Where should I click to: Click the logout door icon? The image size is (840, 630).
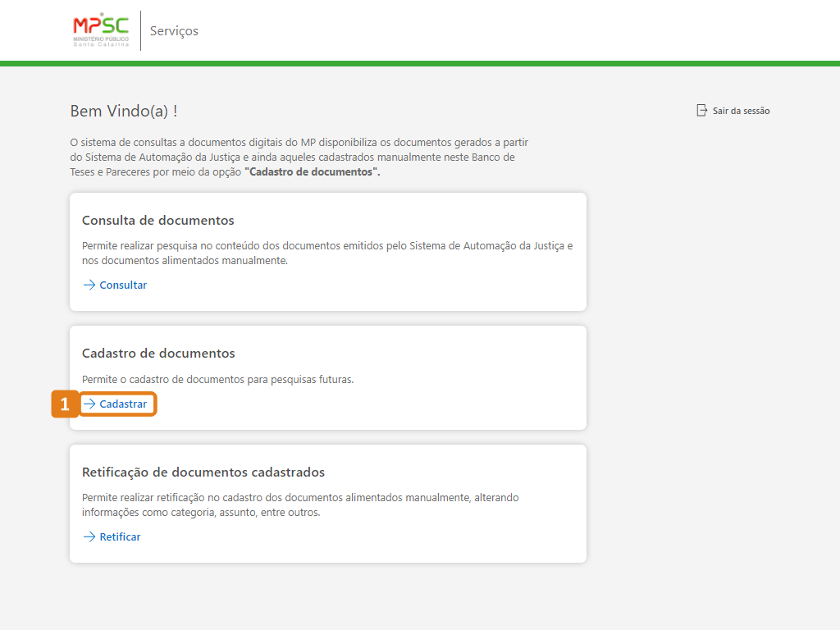[x=701, y=111]
